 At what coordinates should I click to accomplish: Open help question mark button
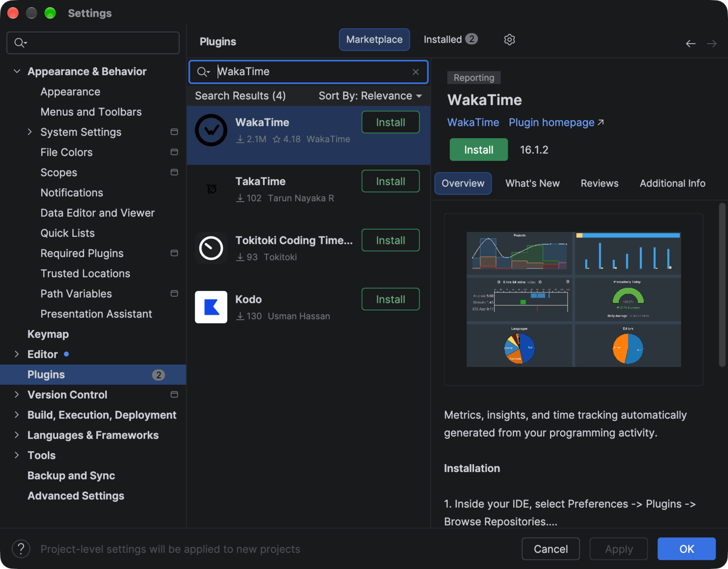(21, 549)
